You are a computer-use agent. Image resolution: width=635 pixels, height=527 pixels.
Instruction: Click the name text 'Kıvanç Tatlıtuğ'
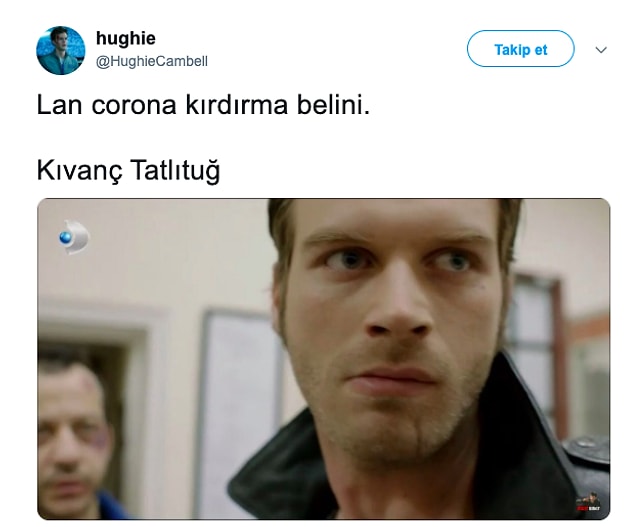[128, 170]
